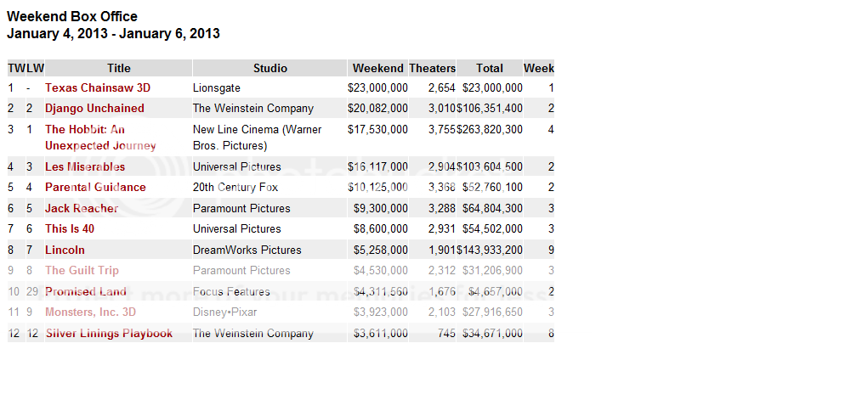Image resolution: width=868 pixels, height=394 pixels.
Task: Open The Guilt Trip title link
Action: tap(82, 271)
